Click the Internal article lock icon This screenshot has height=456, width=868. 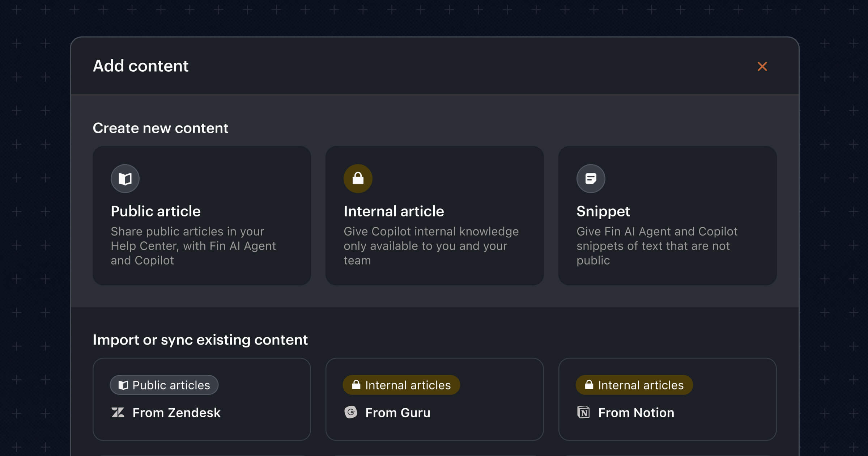(x=358, y=179)
